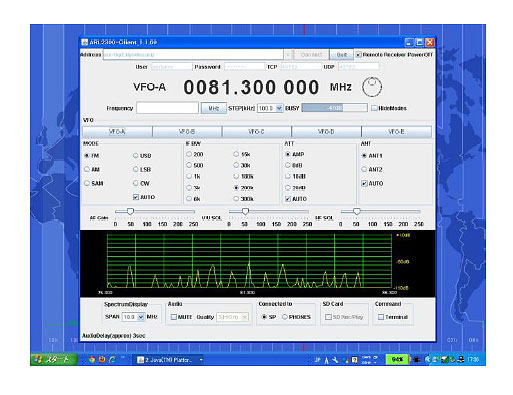
Task: Click the AF Gain slider handle
Action: click(130, 211)
